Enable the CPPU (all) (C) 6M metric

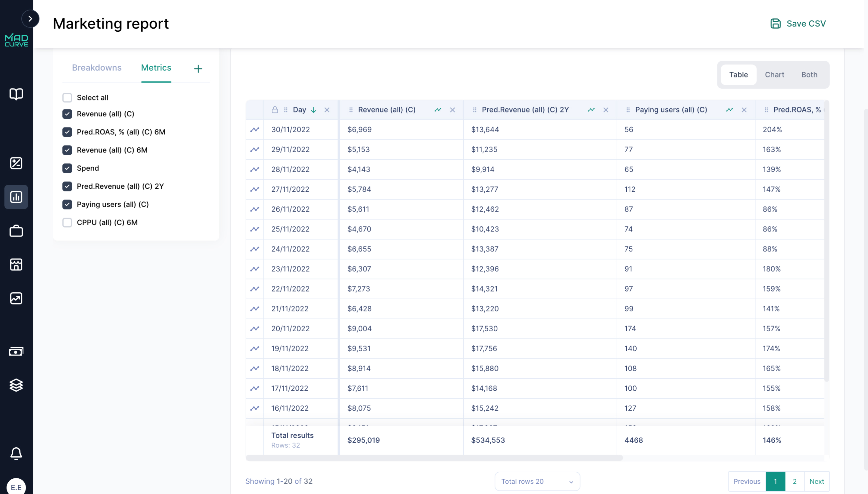coord(67,222)
